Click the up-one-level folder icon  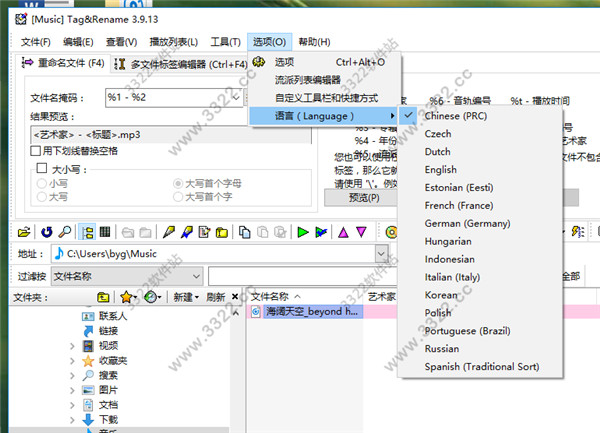pos(103,297)
